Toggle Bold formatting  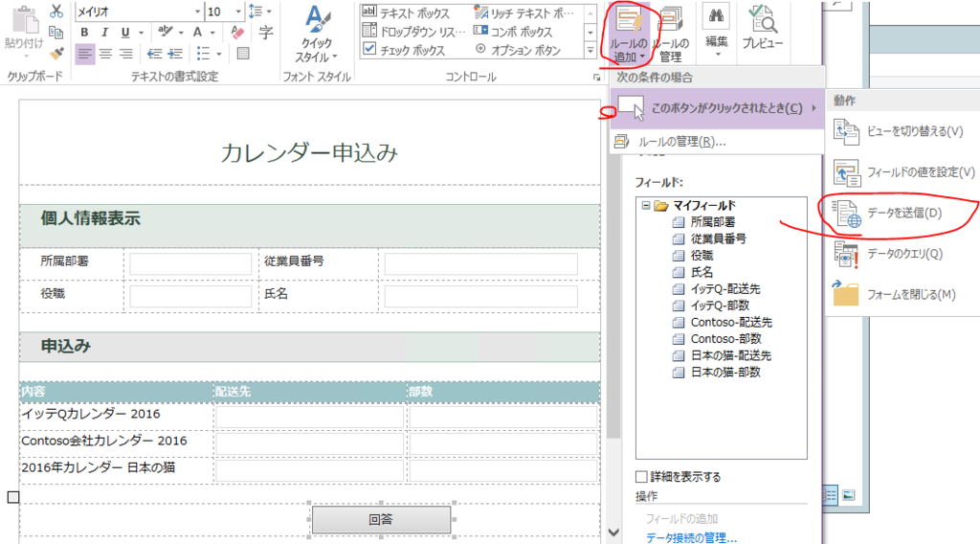tap(84, 32)
